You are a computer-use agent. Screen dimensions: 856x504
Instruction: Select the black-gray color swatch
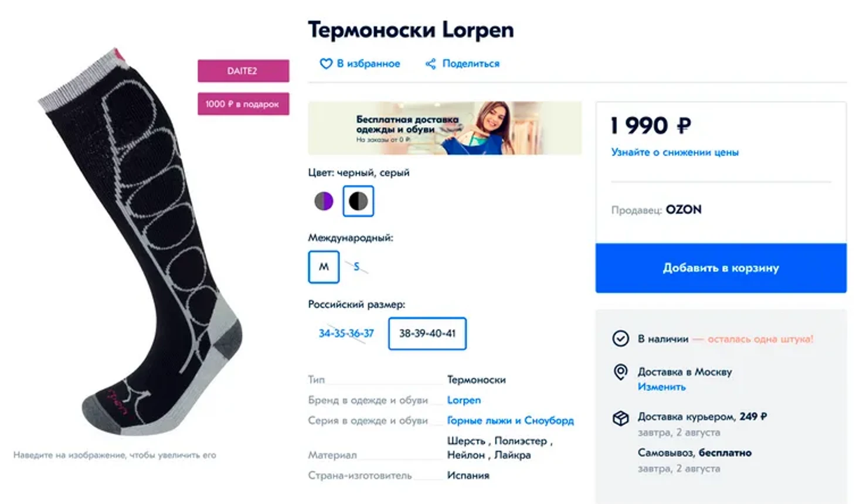pos(358,201)
